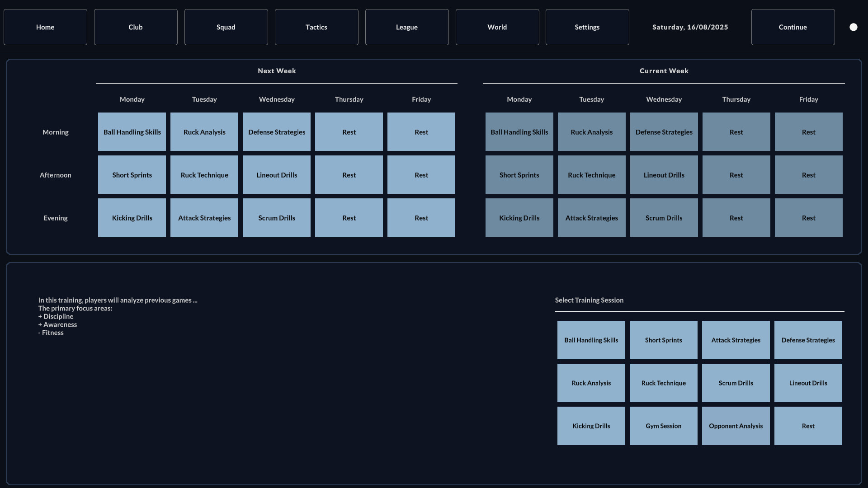The image size is (868, 488).
Task: Go to the League page
Action: click(x=407, y=27)
